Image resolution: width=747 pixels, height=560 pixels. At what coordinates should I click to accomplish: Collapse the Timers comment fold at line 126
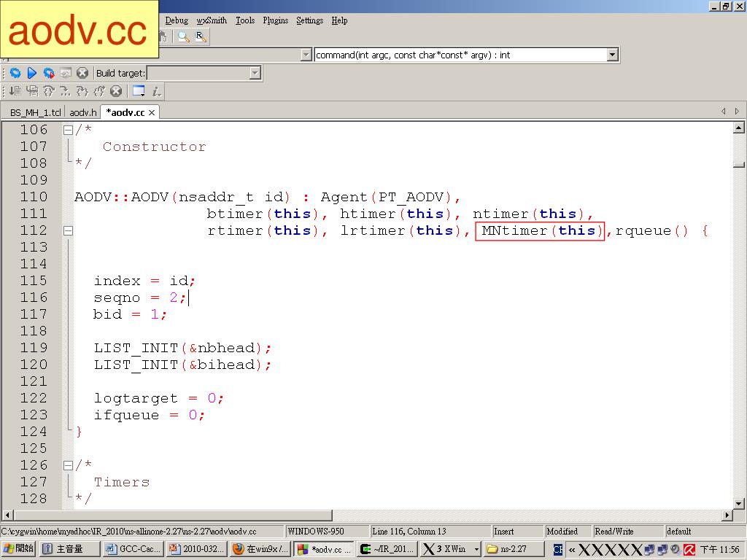point(68,464)
